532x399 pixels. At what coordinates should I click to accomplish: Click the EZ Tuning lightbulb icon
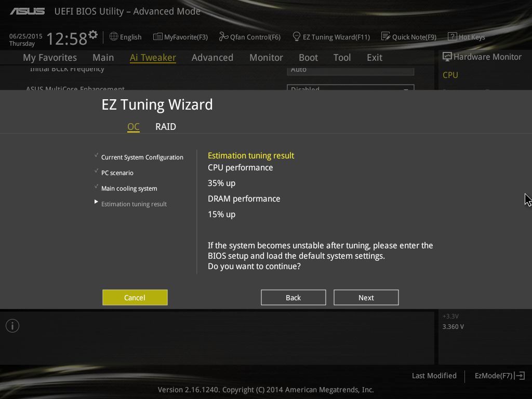(x=296, y=36)
